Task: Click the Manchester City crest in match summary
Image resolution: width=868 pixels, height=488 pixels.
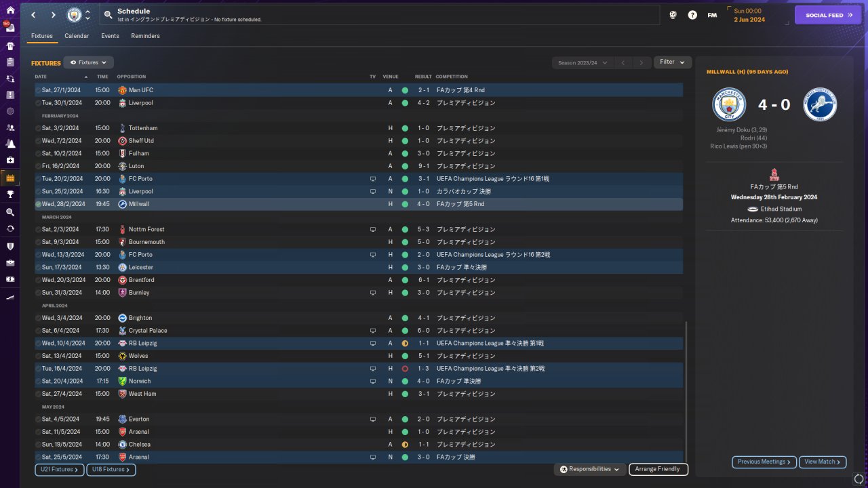Action: [x=729, y=104]
